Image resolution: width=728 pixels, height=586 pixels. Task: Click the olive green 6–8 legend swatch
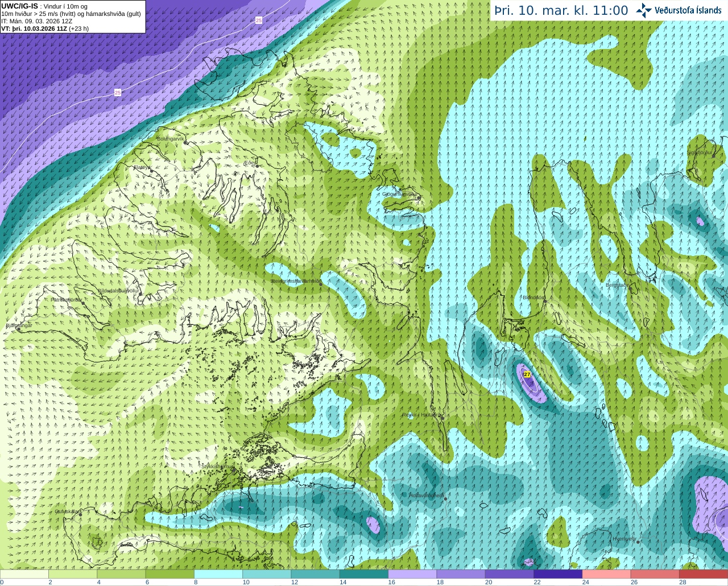point(170,574)
